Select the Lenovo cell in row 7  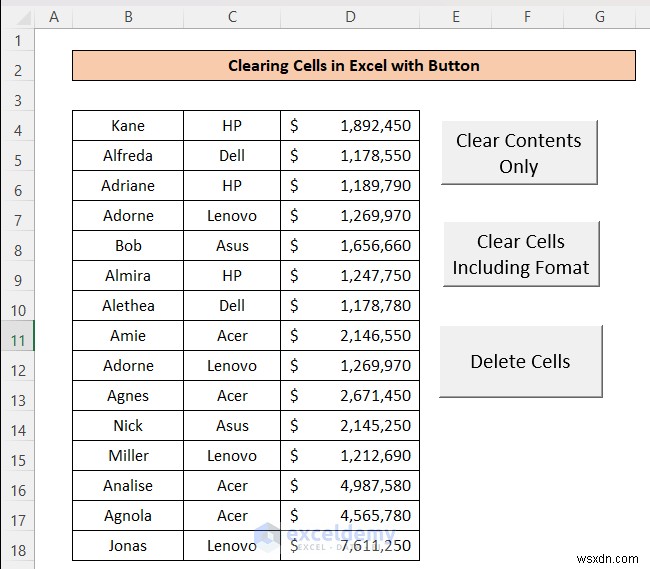pos(232,215)
